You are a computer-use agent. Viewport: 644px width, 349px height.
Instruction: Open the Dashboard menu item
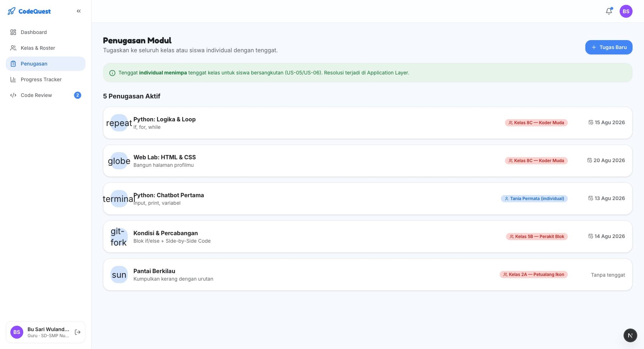pos(45,32)
